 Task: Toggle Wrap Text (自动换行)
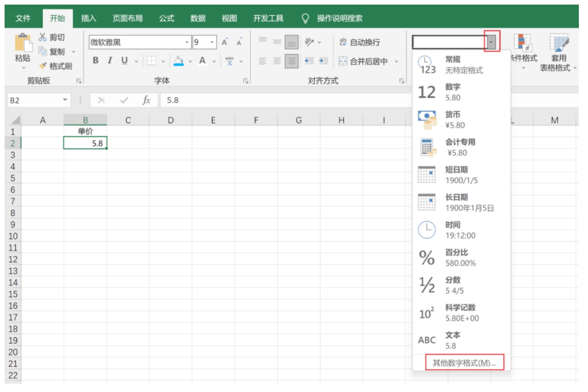(x=359, y=42)
